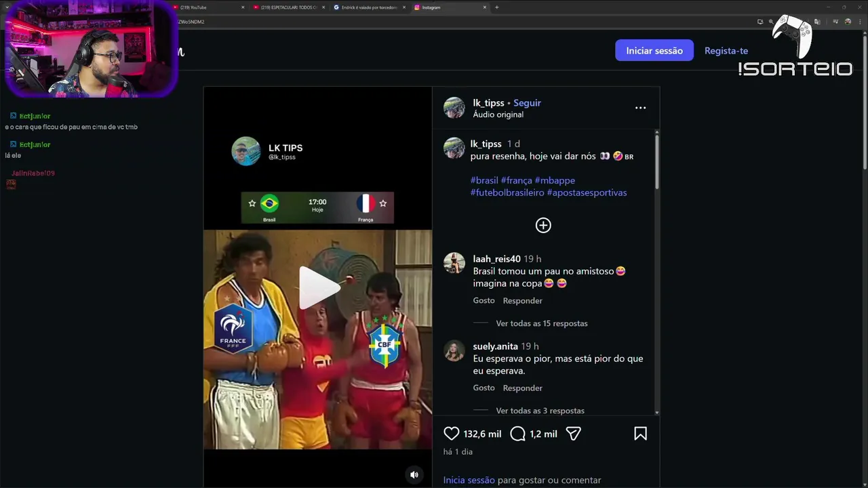Image resolution: width=868 pixels, height=488 pixels.
Task: Play the Brasil vs França meme video
Action: tap(318, 287)
